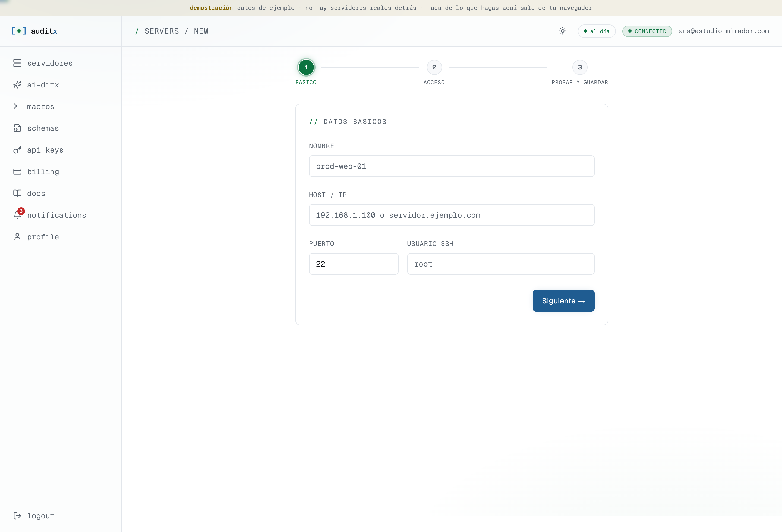The width and height of the screenshot is (782, 532).
Task: Open the servidores menu label
Action: pos(50,63)
